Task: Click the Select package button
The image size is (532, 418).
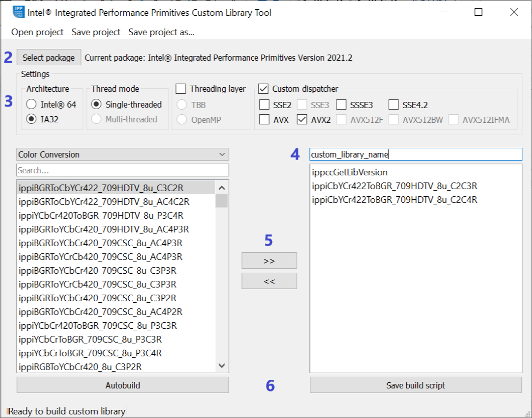Action: [48, 58]
